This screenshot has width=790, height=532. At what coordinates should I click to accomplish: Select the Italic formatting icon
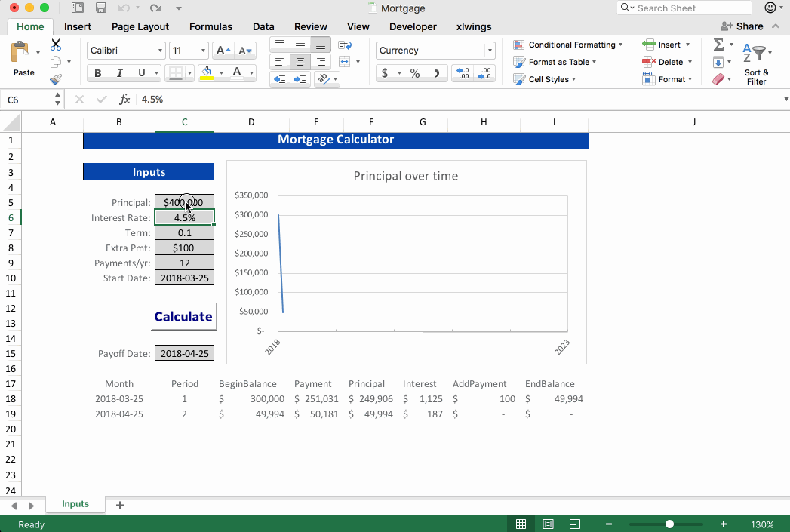[x=119, y=72]
